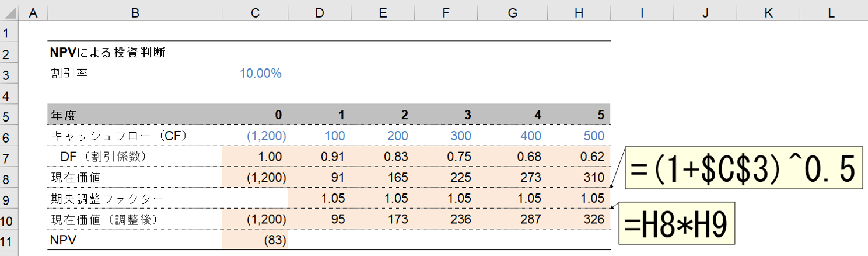868x256 pixels.
Task: Click the year 1 discount factor 0.91
Action: [x=332, y=157]
